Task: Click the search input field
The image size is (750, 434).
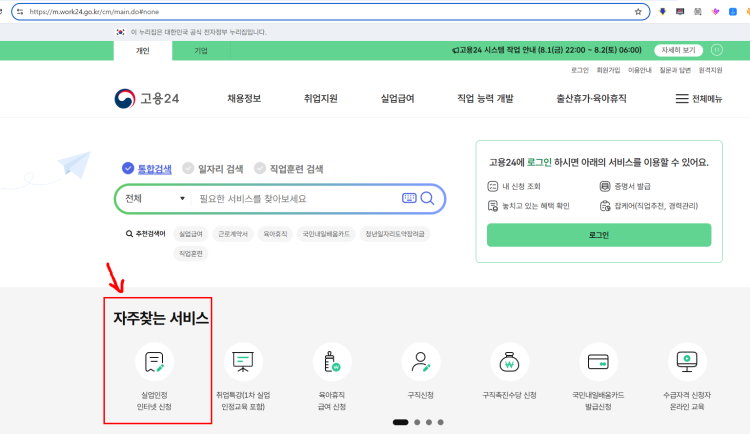Action: point(297,198)
